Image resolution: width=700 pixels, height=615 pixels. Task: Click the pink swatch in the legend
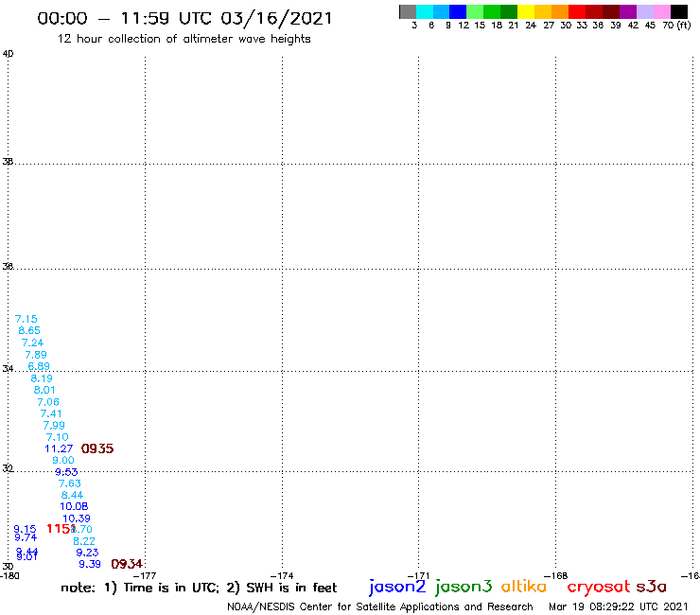[661, 12]
